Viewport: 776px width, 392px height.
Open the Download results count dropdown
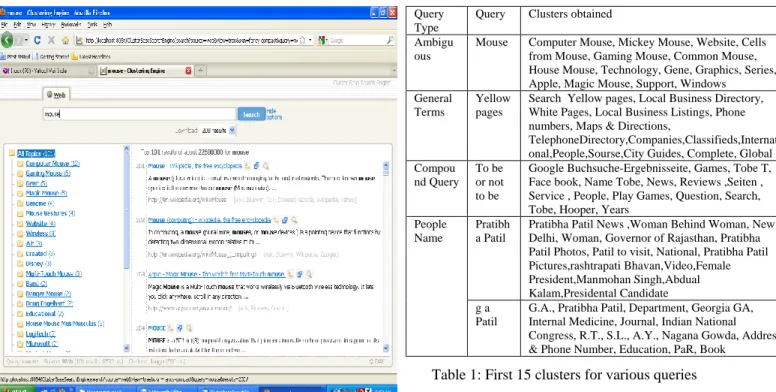[218, 130]
